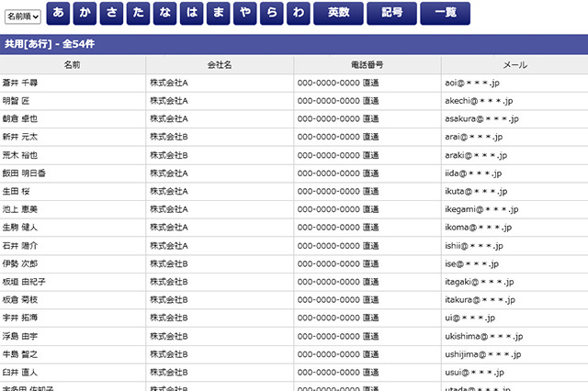Filter contacts by た row

click(x=138, y=13)
